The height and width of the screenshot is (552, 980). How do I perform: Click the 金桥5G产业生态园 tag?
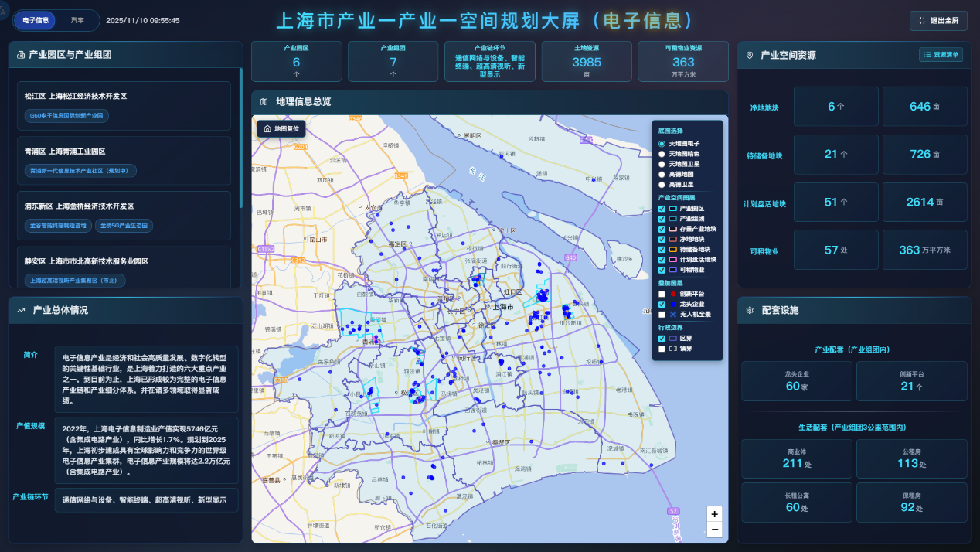click(x=124, y=226)
